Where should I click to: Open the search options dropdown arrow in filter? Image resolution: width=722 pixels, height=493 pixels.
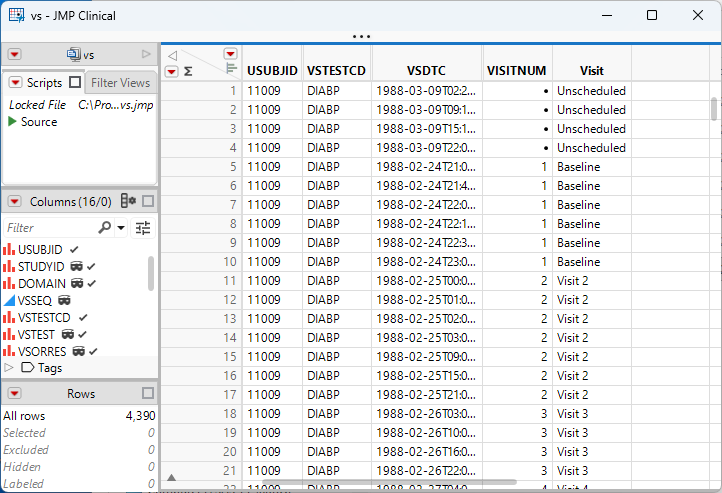click(x=121, y=228)
